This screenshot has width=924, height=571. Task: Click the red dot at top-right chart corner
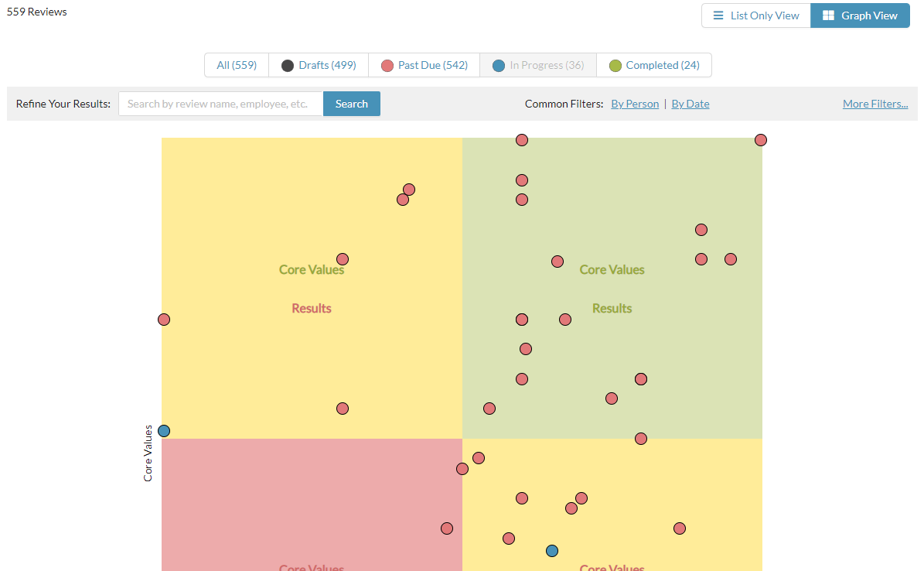click(x=761, y=140)
